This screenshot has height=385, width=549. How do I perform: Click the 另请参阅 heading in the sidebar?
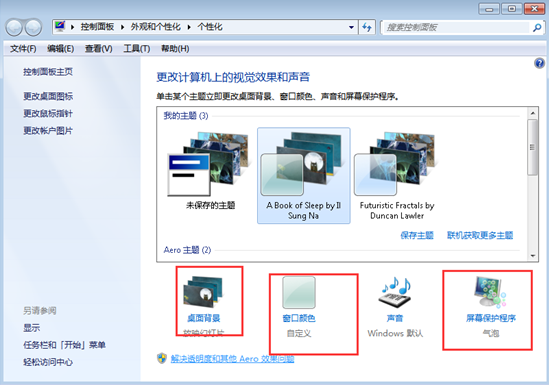(x=40, y=310)
